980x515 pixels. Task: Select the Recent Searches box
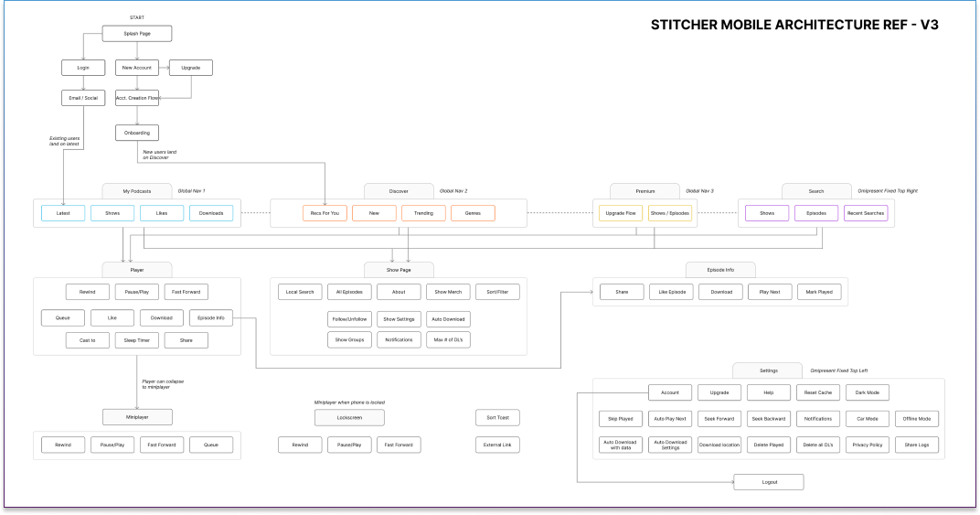[865, 213]
